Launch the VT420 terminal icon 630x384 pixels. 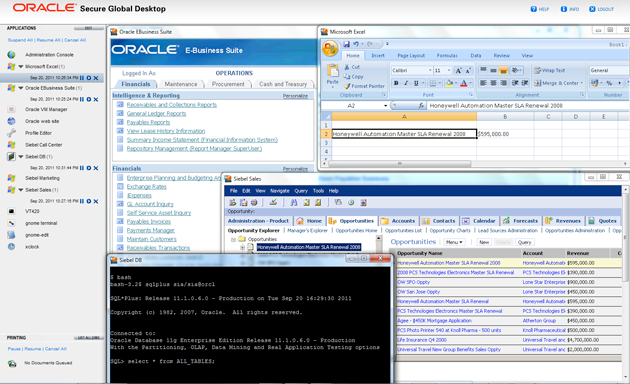click(11, 211)
